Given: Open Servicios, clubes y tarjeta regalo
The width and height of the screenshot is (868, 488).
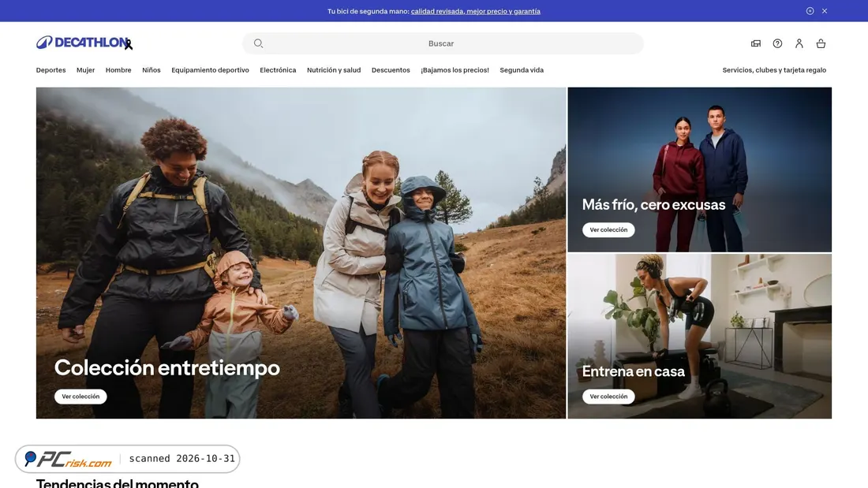Looking at the screenshot, I should click(x=774, y=70).
